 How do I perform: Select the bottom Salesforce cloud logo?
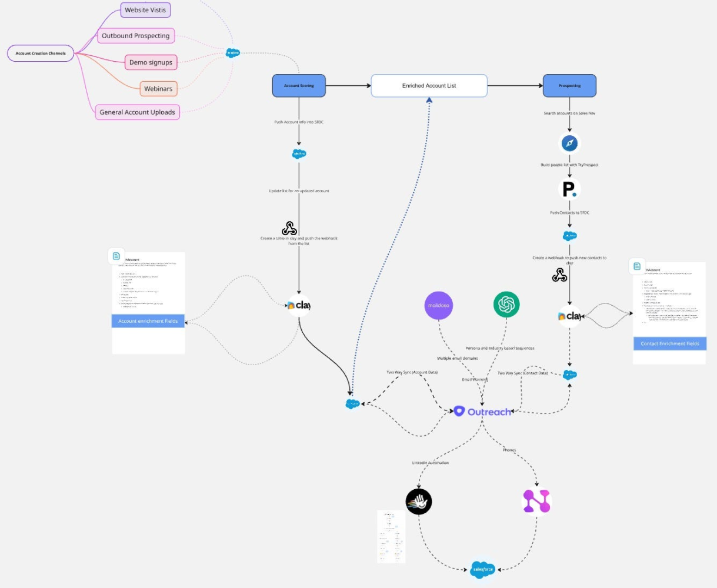tap(482, 569)
